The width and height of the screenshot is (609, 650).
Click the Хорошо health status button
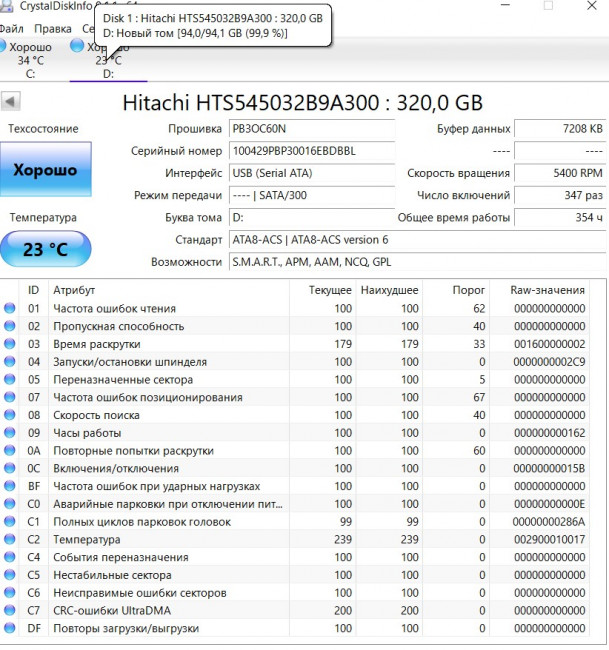pyautogui.click(x=46, y=169)
